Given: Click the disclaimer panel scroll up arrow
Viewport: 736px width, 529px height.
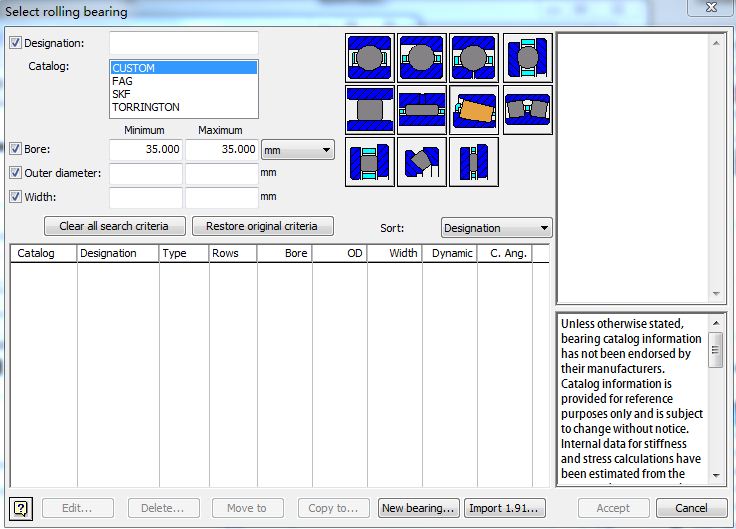Looking at the screenshot, I should point(716,323).
